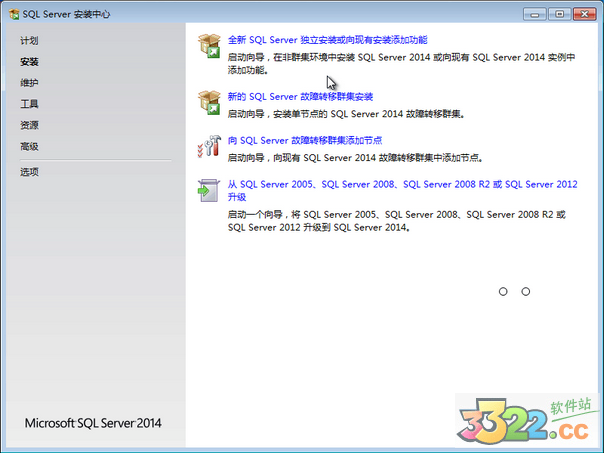Click the SQL Server 安装中心 window title
The height and width of the screenshot is (453, 605).
[x=66, y=15]
